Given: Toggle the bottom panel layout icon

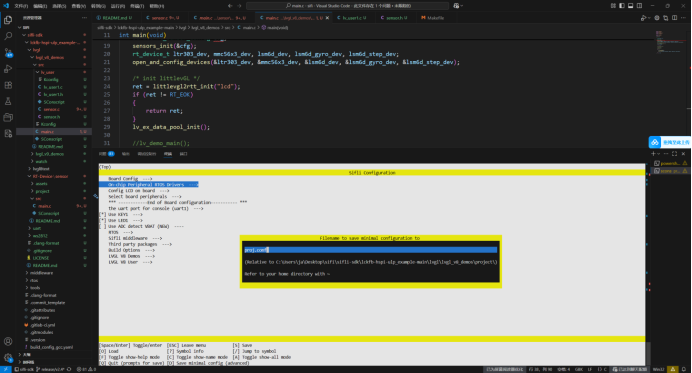Looking at the screenshot, I should pyautogui.click(x=631, y=6).
